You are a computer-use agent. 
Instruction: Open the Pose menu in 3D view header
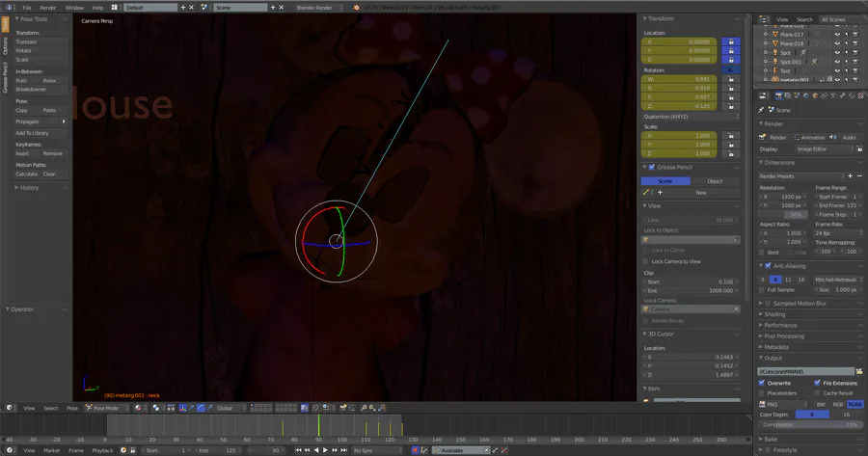point(72,408)
